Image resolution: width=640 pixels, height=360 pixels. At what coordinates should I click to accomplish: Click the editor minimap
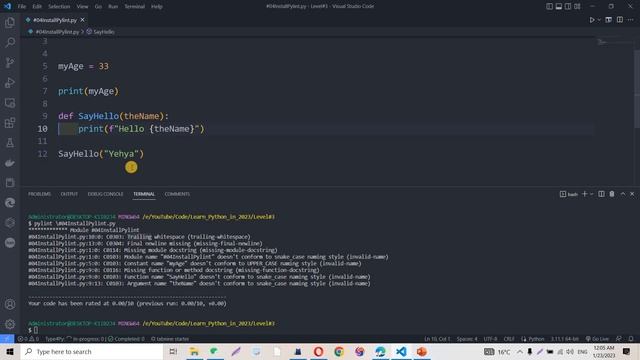tap(614, 42)
